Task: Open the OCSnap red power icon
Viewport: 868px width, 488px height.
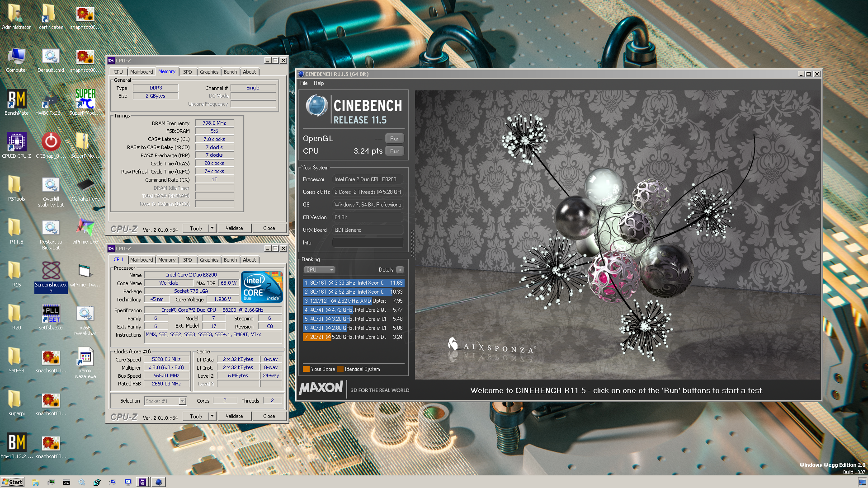Action: click(51, 145)
